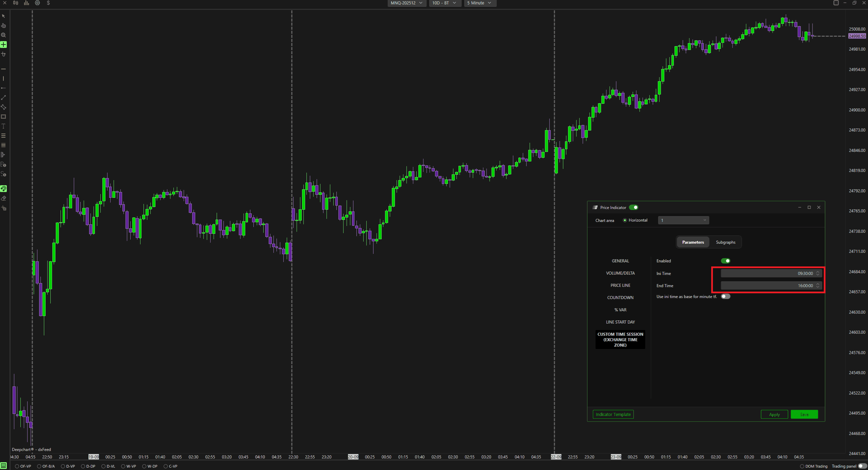The image size is (868, 470).
Task: Enable the D-VP radio option
Action: (x=63, y=466)
